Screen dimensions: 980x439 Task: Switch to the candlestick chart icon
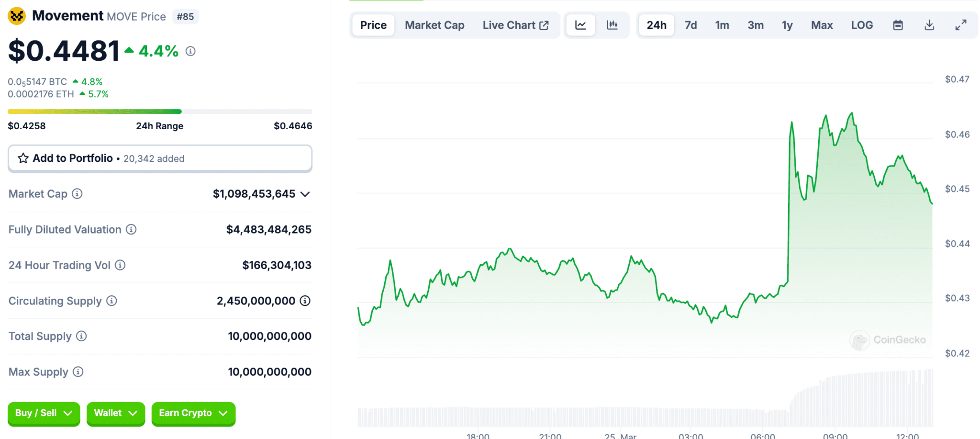tap(612, 25)
